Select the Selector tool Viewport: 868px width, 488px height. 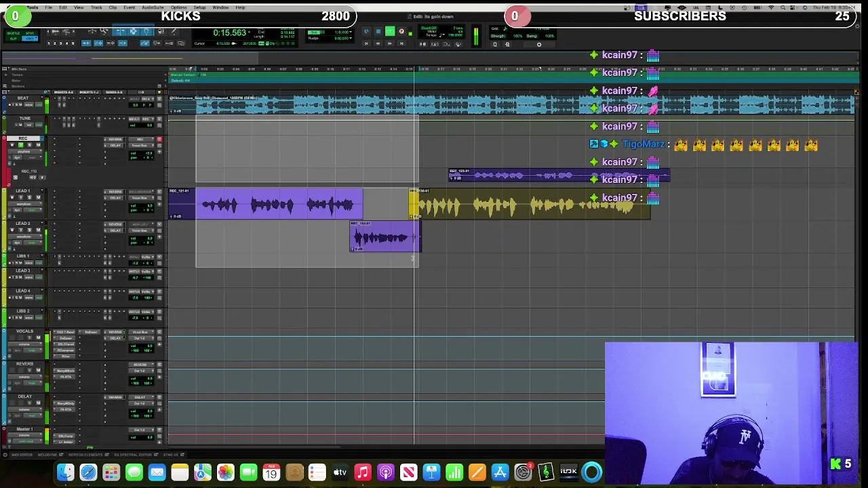click(x=134, y=31)
